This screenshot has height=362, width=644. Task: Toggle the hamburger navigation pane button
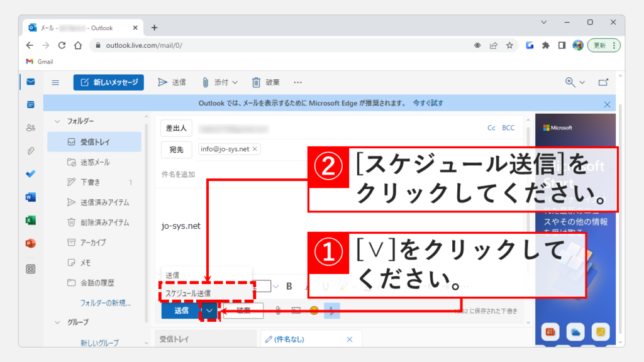pyautogui.click(x=55, y=82)
